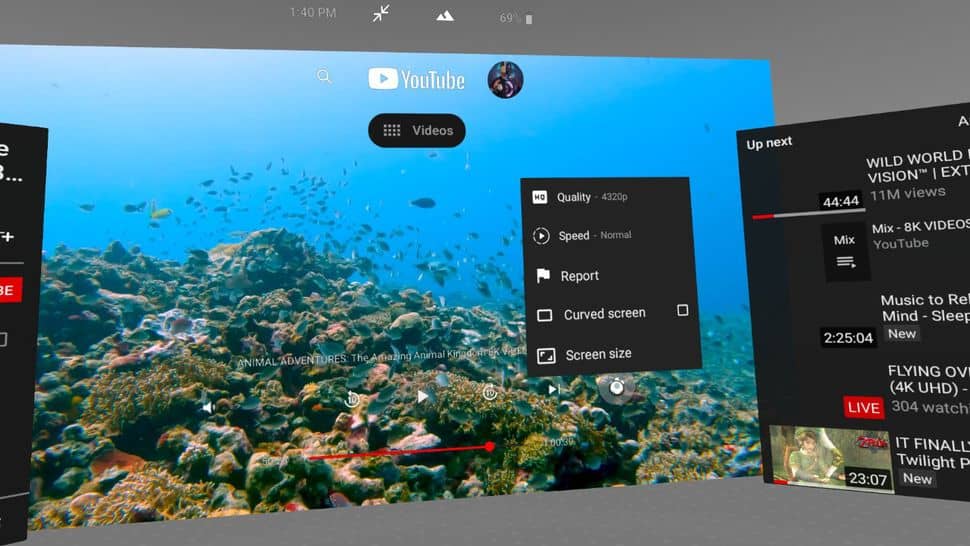Rewind 10 seconds
The height and width of the screenshot is (546, 970).
[352, 399]
